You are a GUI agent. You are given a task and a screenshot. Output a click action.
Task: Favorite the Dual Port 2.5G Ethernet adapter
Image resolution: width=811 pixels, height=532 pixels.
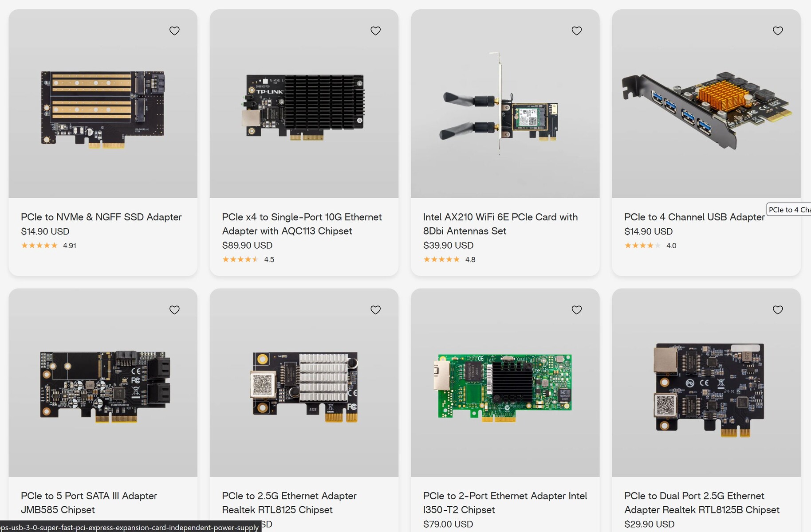pyautogui.click(x=777, y=310)
